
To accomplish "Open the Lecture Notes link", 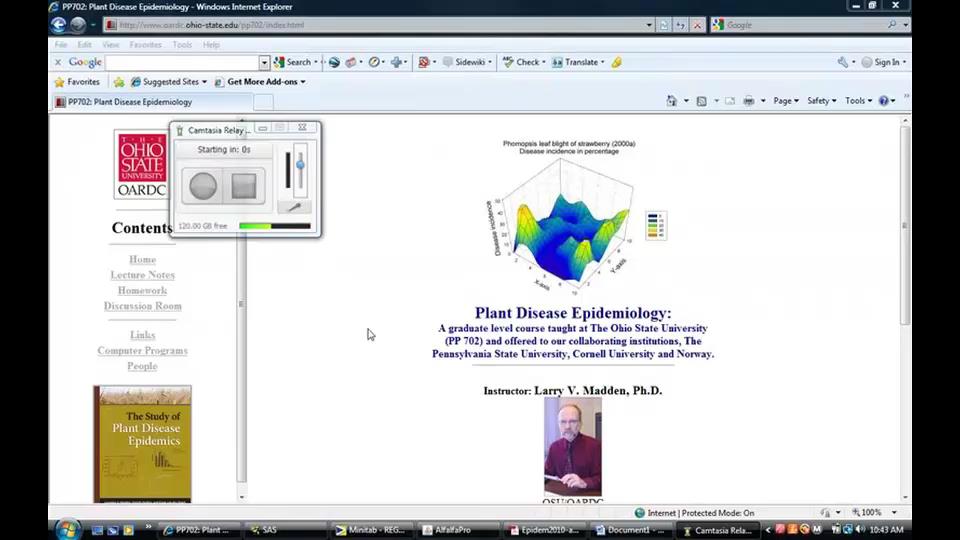I will point(143,275).
